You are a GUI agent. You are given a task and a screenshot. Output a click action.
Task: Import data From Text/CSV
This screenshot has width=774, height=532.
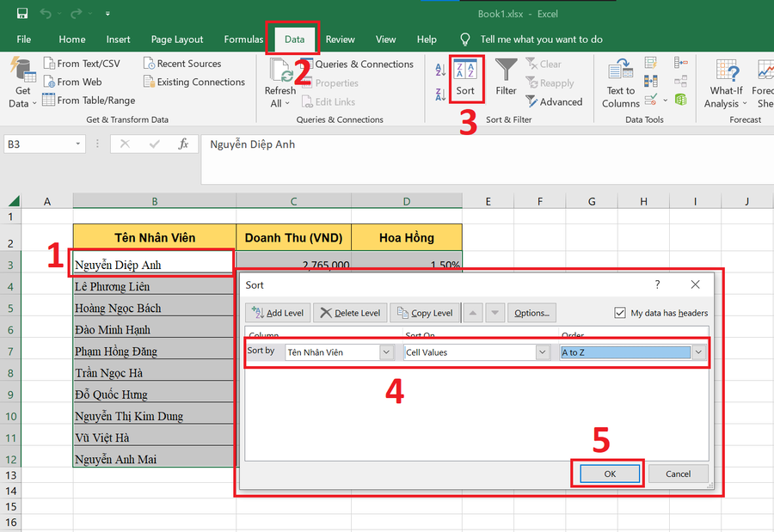[83, 64]
